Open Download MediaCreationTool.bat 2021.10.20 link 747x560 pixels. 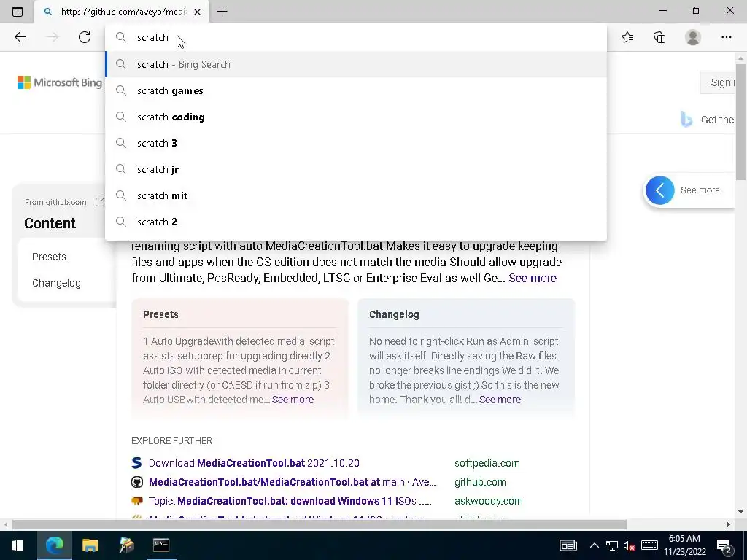(x=254, y=463)
